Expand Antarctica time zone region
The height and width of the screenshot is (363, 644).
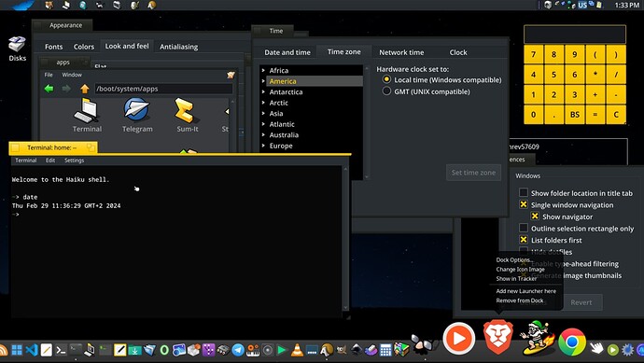pyautogui.click(x=263, y=91)
